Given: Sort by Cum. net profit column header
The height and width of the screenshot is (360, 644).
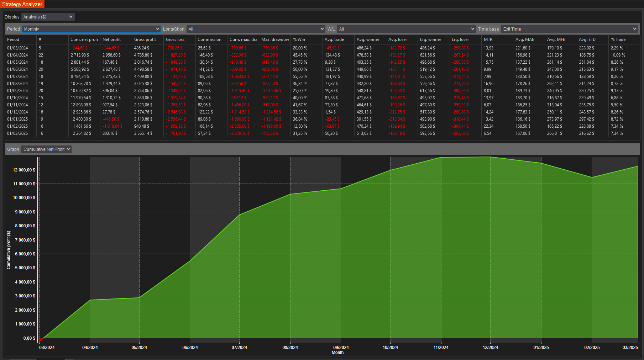Looking at the screenshot, I should (x=84, y=39).
